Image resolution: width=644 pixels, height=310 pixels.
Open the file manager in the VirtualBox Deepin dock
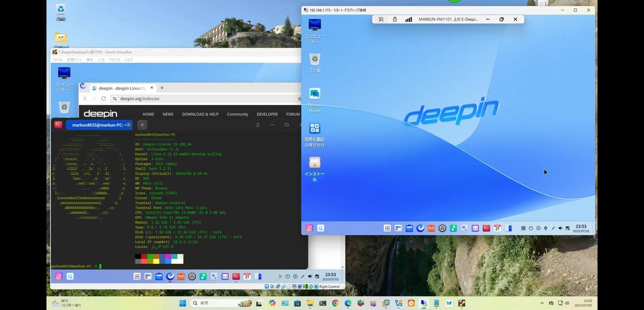pos(159,276)
